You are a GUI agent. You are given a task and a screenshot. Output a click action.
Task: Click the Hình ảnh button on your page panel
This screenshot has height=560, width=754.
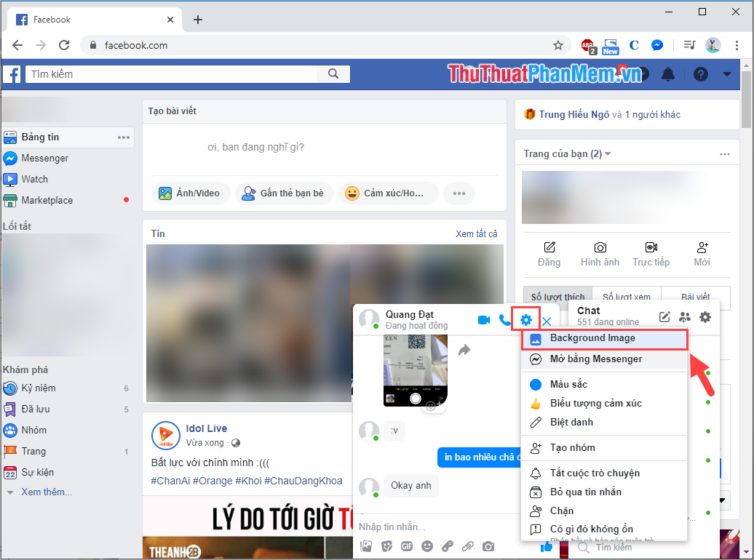(600, 255)
